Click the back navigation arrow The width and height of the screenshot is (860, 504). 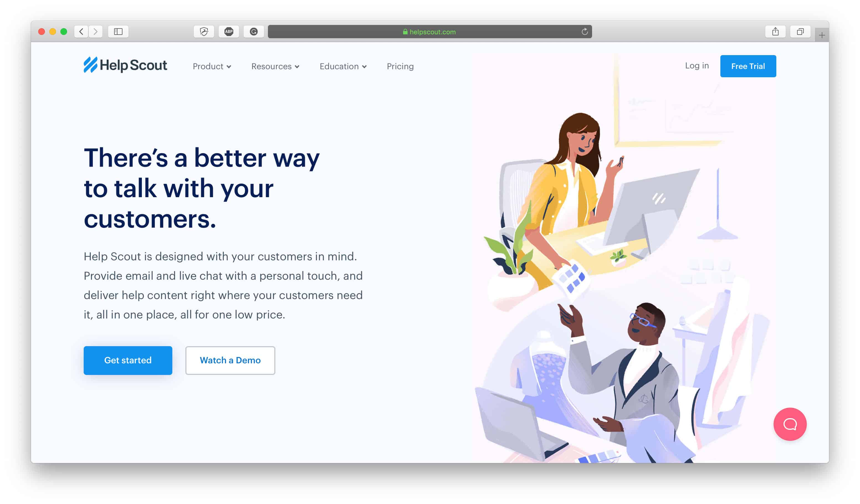point(81,31)
